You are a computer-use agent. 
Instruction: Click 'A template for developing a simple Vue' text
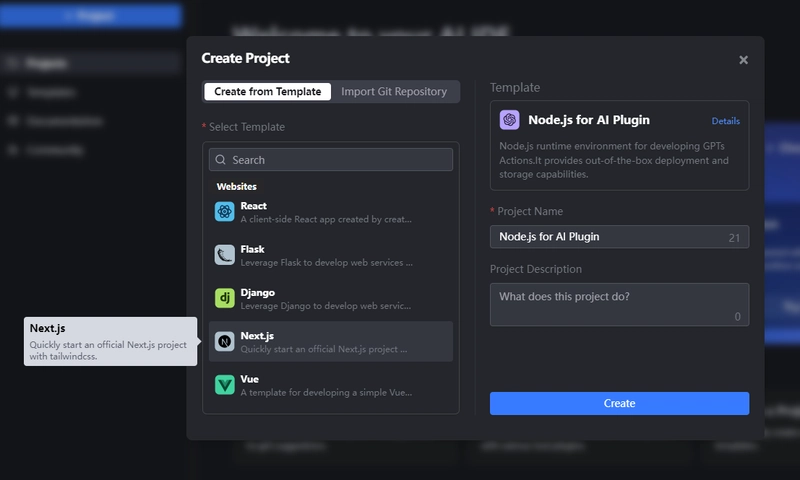[326, 393]
